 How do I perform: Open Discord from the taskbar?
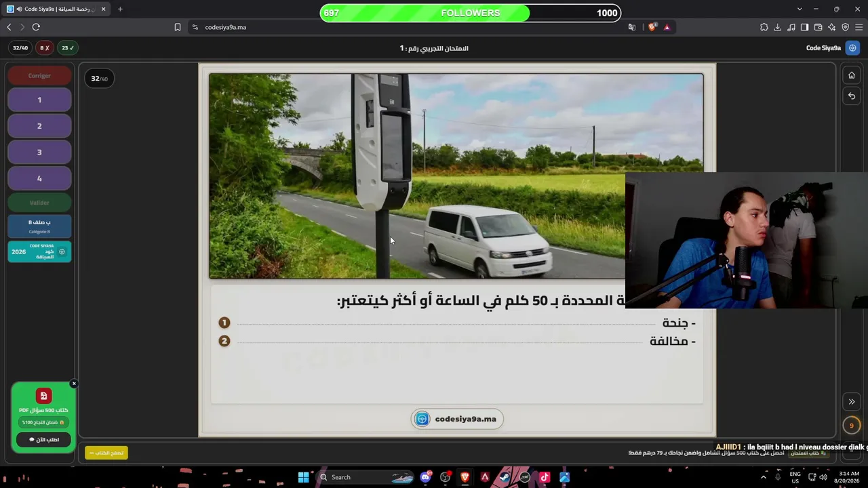point(425,477)
